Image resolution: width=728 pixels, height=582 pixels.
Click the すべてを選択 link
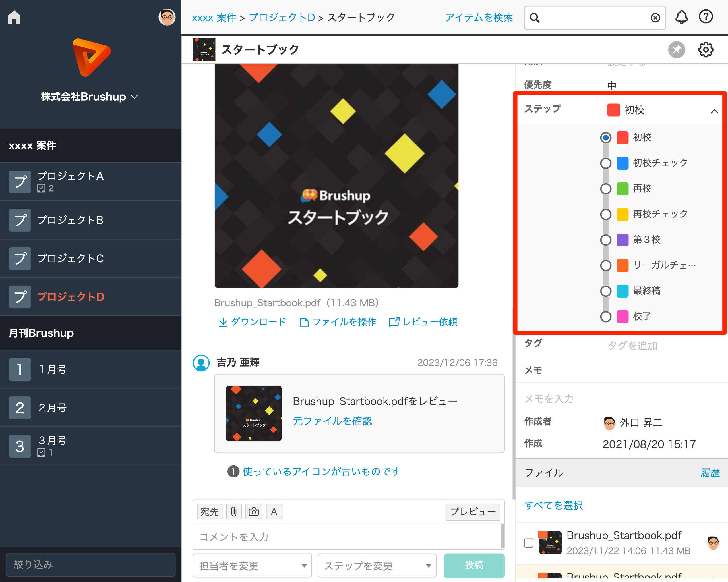pyautogui.click(x=553, y=505)
